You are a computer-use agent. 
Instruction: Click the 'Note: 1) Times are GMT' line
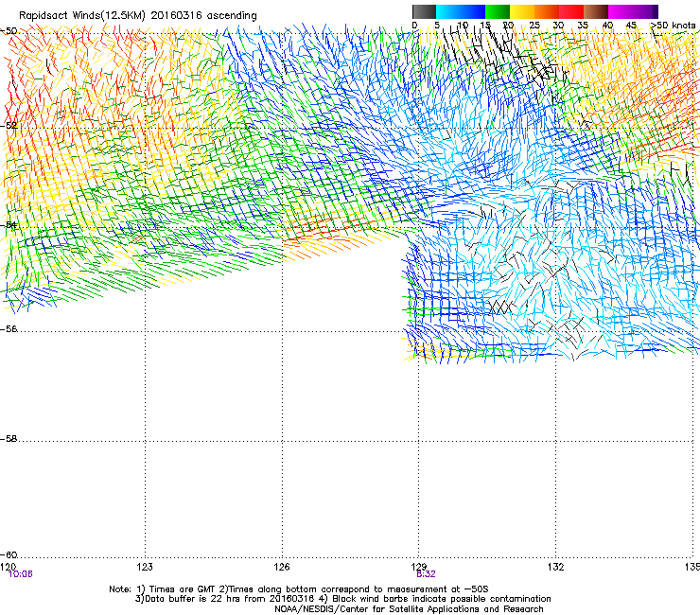(x=299, y=589)
